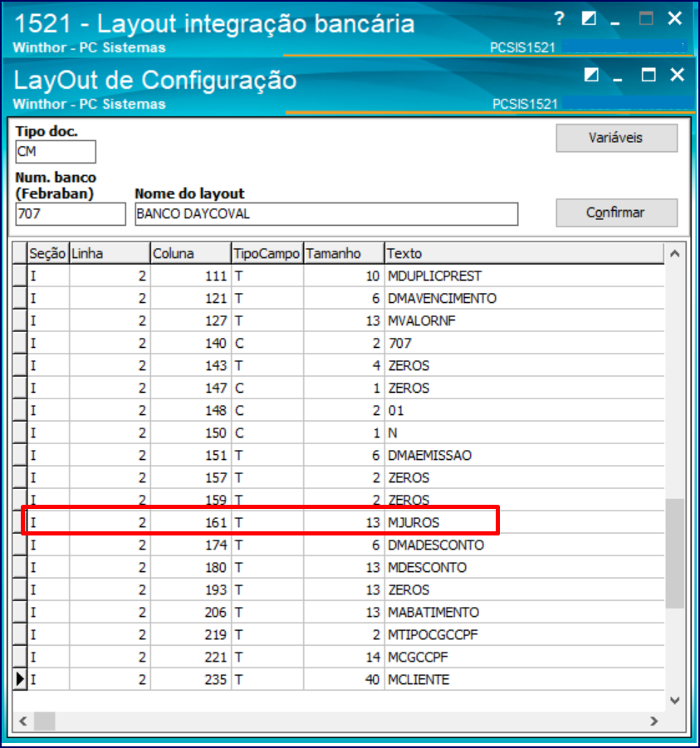Select the MVALORNF text cell

coord(525,320)
